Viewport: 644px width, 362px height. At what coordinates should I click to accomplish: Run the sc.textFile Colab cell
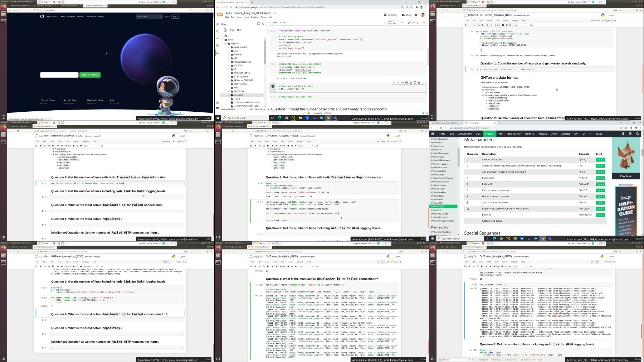pos(273,86)
